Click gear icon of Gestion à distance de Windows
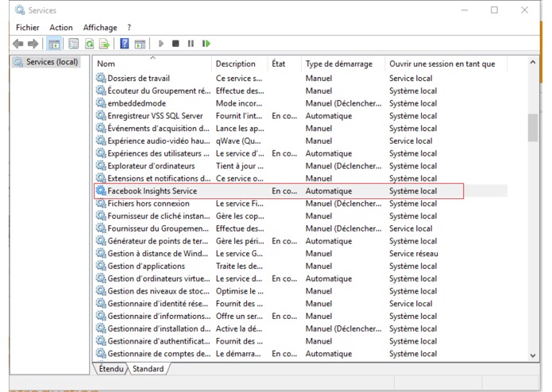Screen dimensions: 552x392 pyautogui.click(x=101, y=253)
